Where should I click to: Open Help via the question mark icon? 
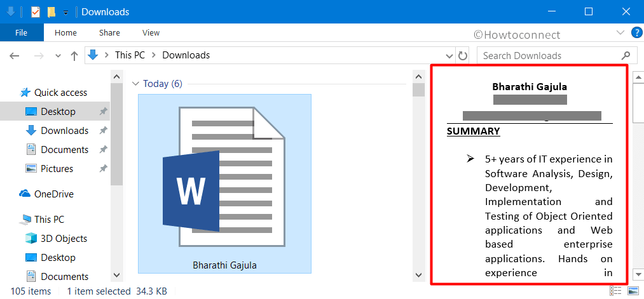pos(636,32)
